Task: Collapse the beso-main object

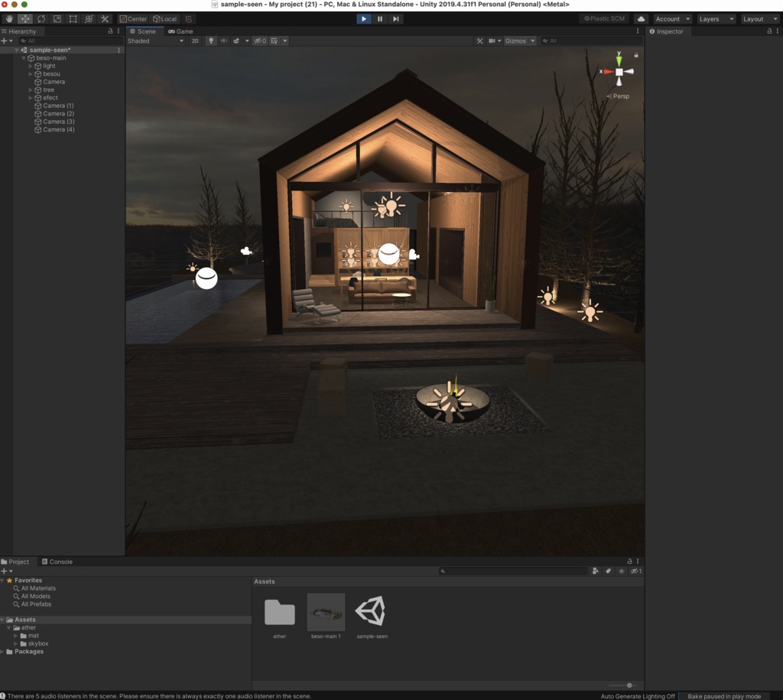Action: (x=24, y=57)
